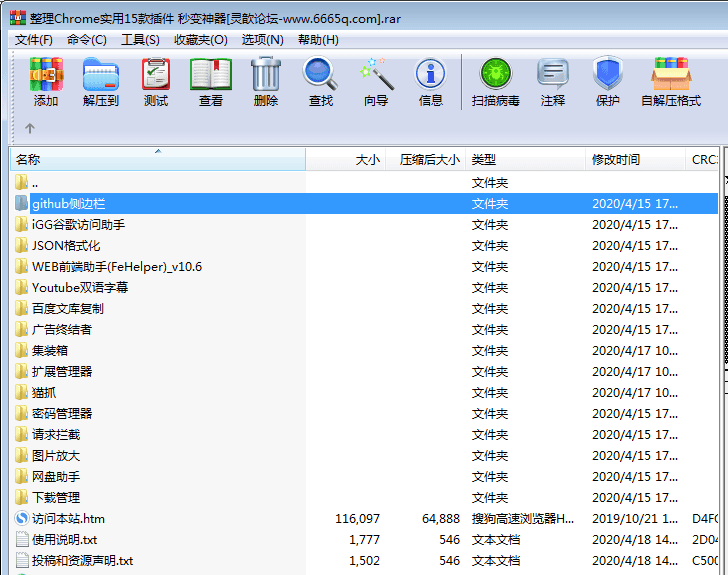Click folder icon of 下载管理

pos(21,497)
